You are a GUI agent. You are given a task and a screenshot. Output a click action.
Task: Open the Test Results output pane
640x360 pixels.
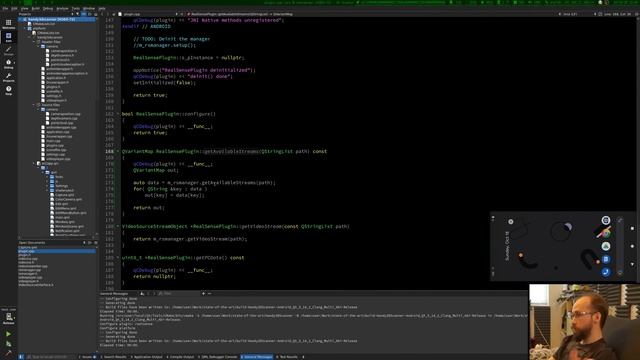tap(287, 357)
